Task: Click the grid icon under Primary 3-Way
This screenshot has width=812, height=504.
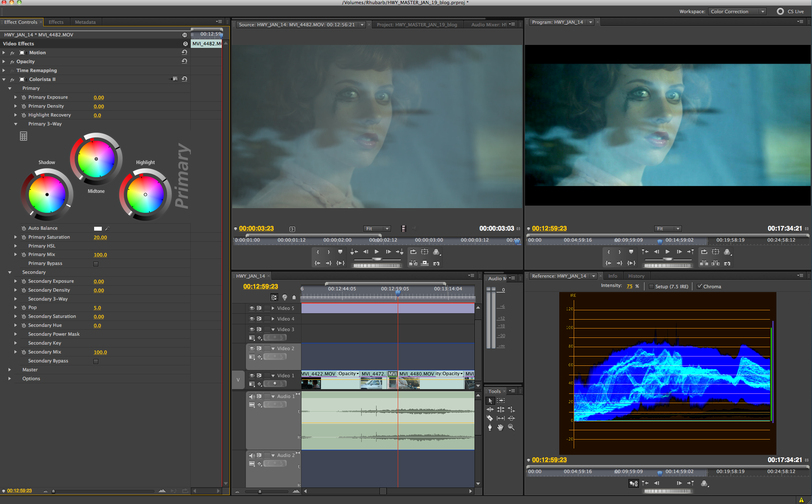Action: [x=24, y=136]
